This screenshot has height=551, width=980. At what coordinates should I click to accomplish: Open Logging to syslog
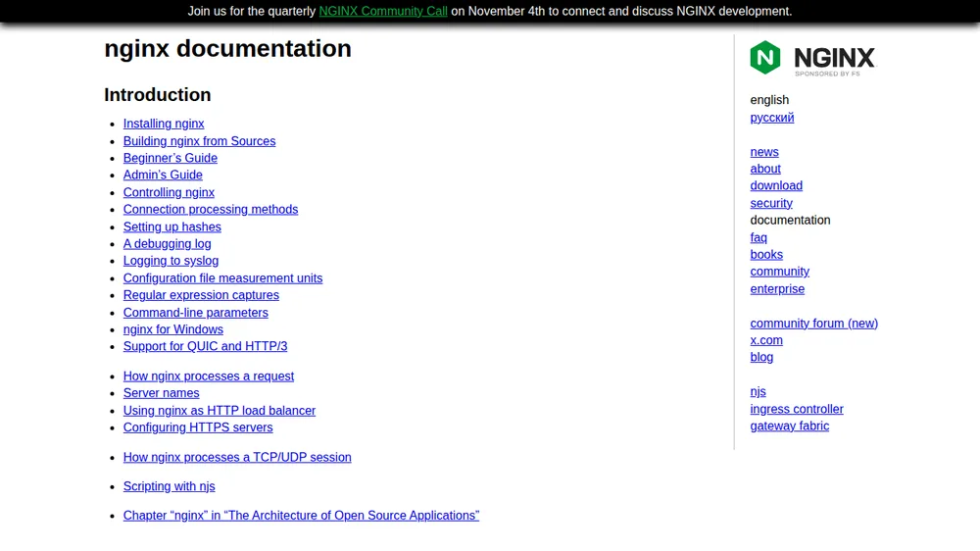pos(171,261)
